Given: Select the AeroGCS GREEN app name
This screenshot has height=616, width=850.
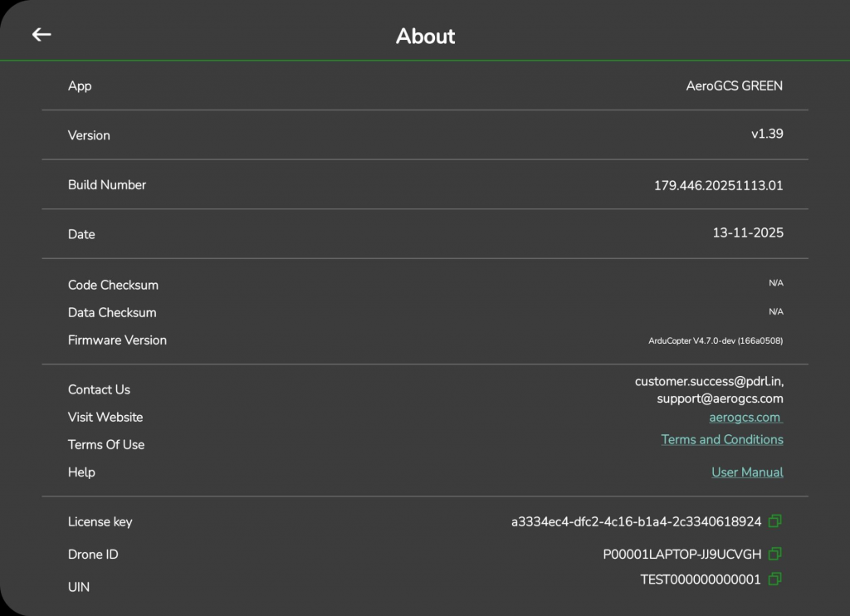Looking at the screenshot, I should click(x=734, y=86).
